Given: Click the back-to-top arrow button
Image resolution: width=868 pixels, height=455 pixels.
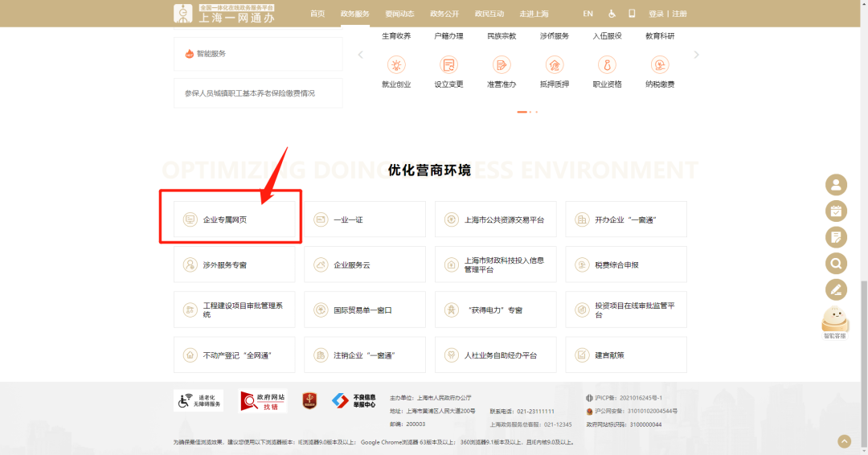Looking at the screenshot, I should coord(843,441).
